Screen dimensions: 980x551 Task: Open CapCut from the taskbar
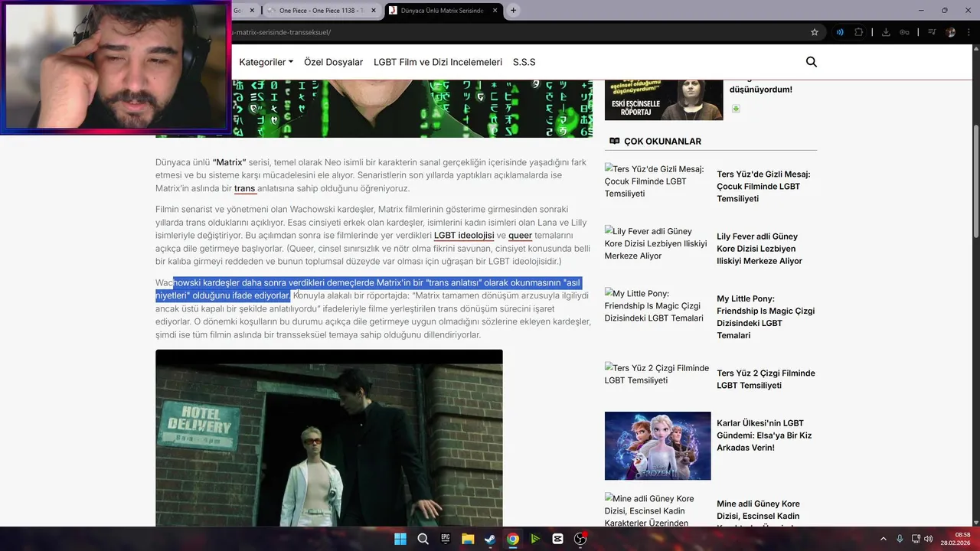(557, 539)
